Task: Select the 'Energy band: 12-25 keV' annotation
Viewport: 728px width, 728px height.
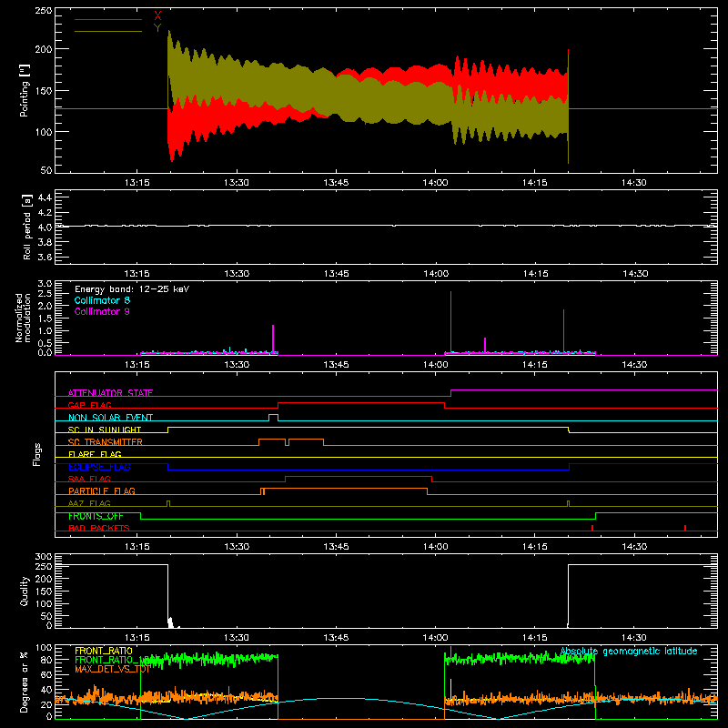Action: [x=132, y=289]
